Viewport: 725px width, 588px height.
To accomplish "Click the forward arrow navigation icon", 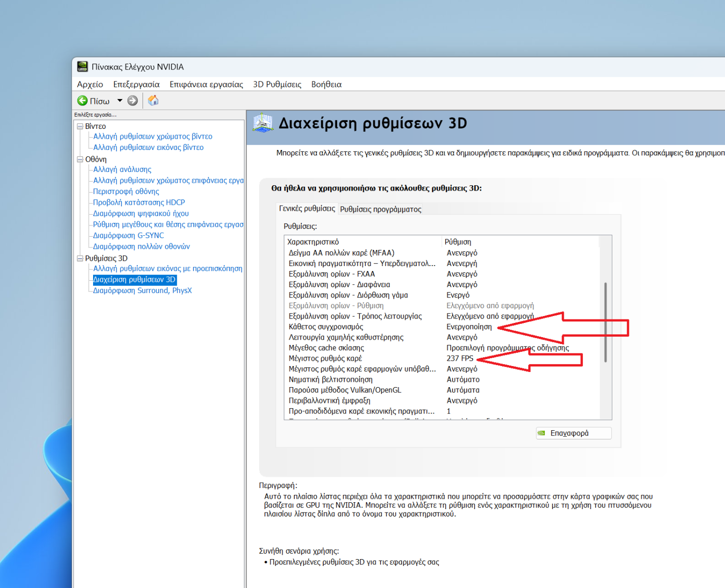I will [x=132, y=100].
